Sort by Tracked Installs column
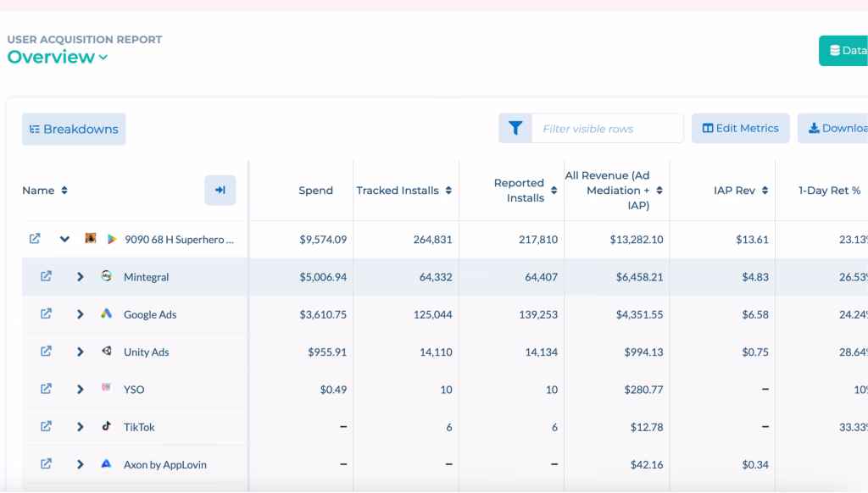 [448, 191]
